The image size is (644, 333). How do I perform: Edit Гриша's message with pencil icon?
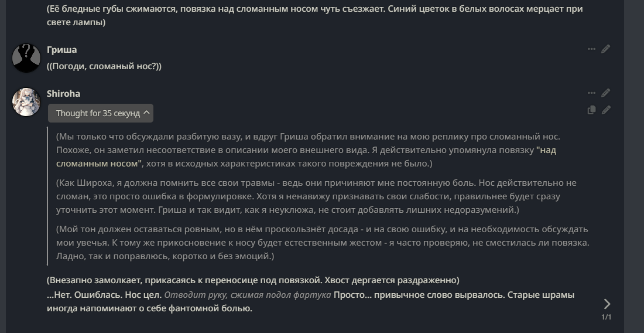606,49
